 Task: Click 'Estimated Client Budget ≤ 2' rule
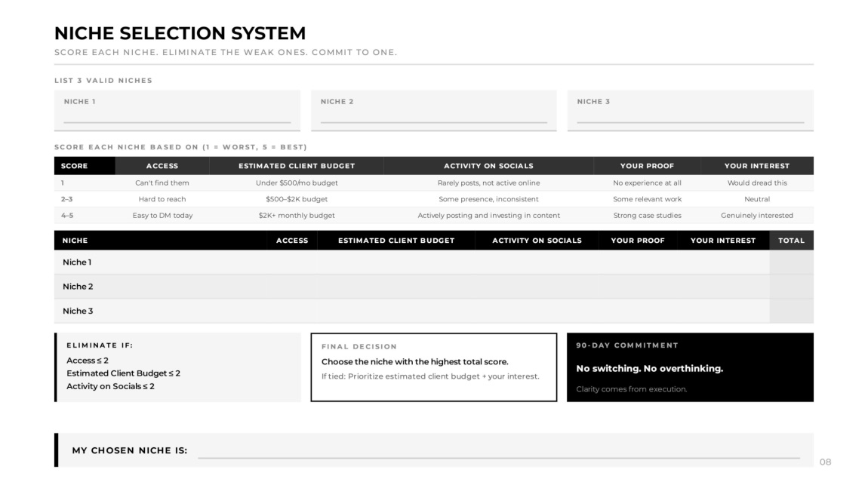[124, 373]
